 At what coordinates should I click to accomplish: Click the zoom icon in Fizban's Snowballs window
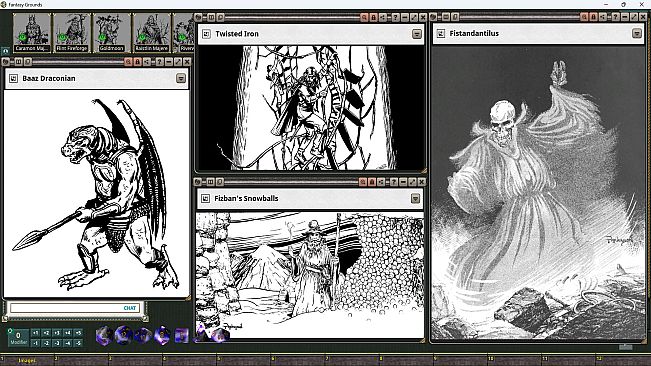[x=362, y=182]
